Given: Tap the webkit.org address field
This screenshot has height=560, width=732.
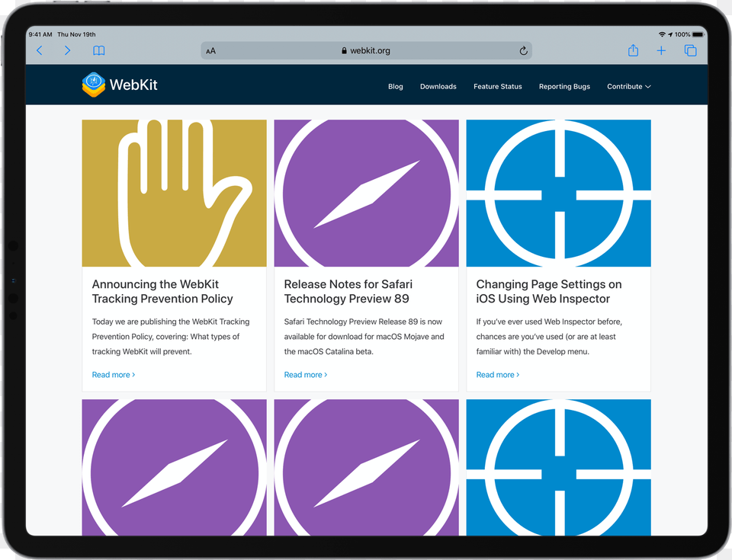Looking at the screenshot, I should pos(366,51).
